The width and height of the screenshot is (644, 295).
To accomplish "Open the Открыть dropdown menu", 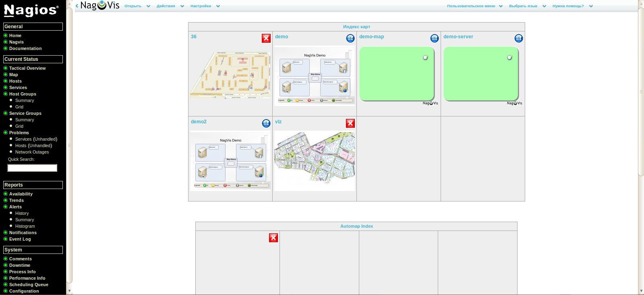I will (x=137, y=6).
